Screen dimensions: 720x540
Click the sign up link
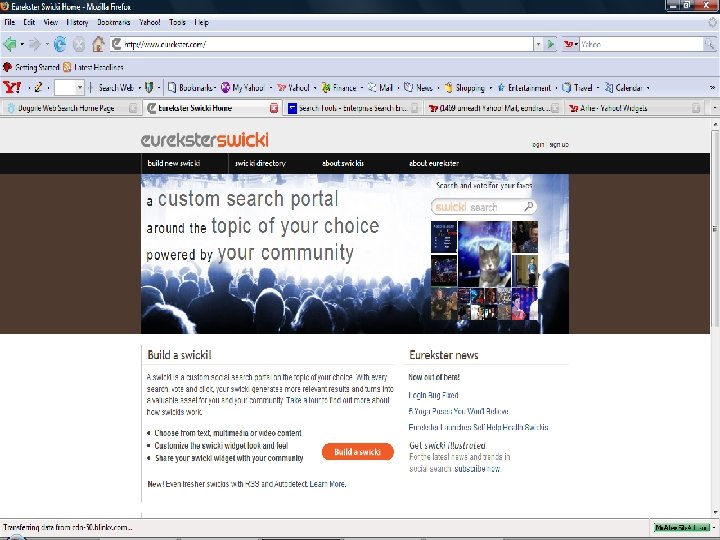click(x=559, y=145)
